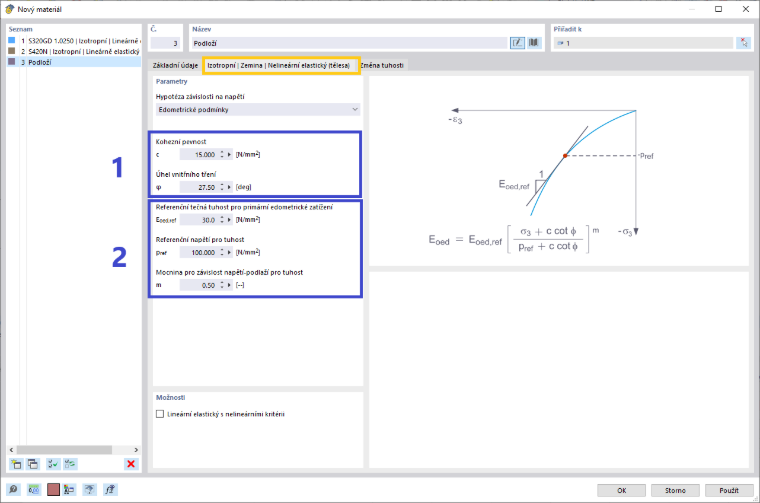Click the copy material icon below the list

pyautogui.click(x=33, y=464)
